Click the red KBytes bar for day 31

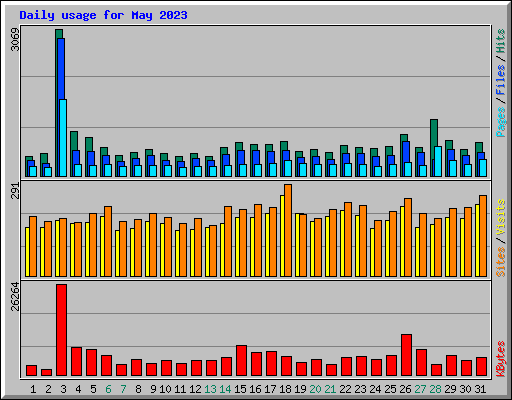coord(481,367)
